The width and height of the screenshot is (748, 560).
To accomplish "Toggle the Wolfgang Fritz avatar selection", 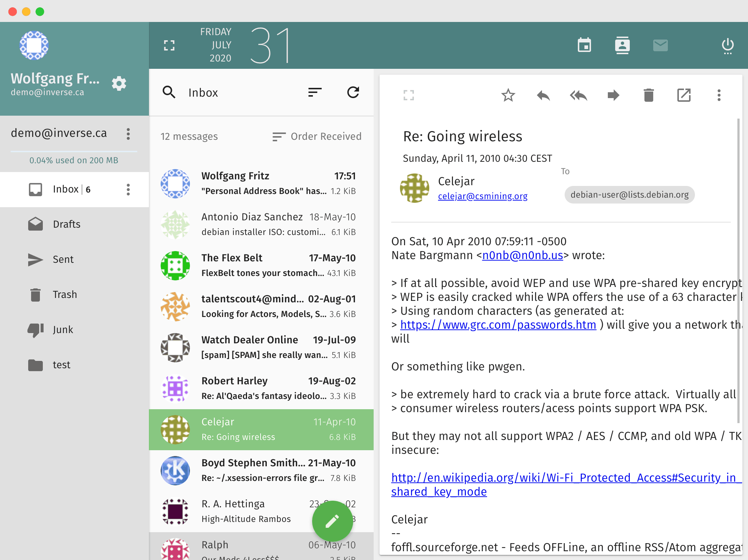I will click(x=175, y=183).
